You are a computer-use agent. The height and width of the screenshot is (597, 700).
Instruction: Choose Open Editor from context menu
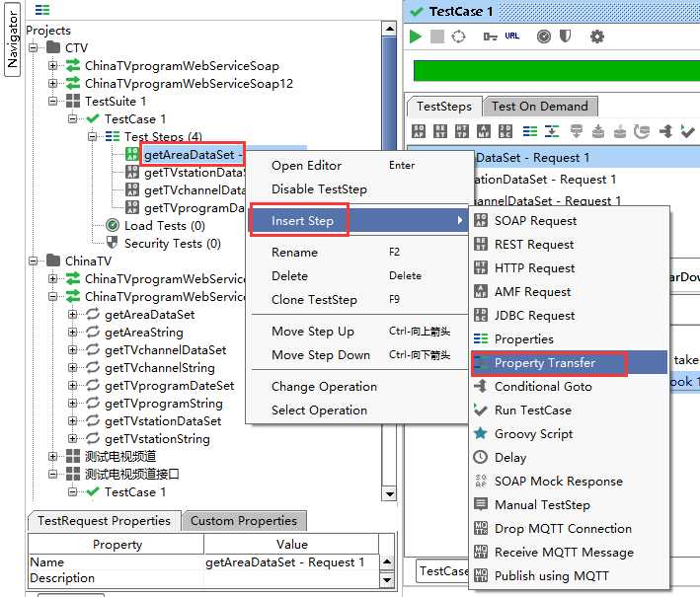pyautogui.click(x=359, y=166)
